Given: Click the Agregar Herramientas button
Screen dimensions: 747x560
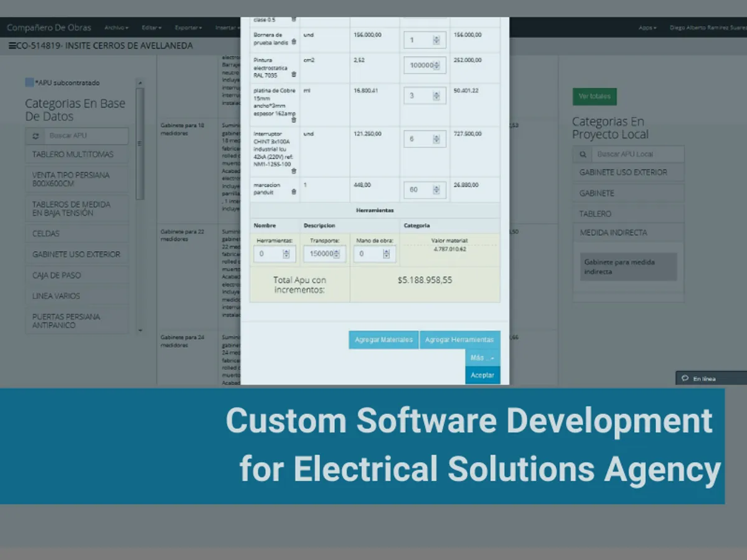Looking at the screenshot, I should (x=459, y=340).
